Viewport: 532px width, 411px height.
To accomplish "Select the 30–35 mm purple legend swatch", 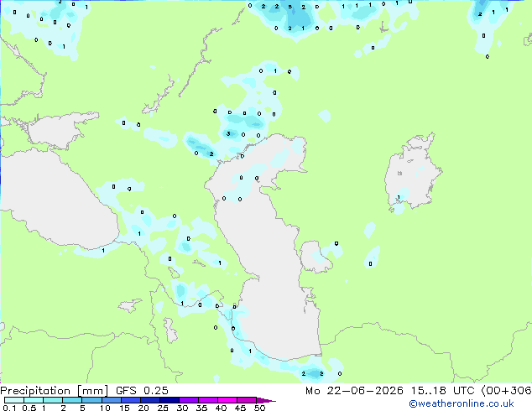I will [189, 400].
